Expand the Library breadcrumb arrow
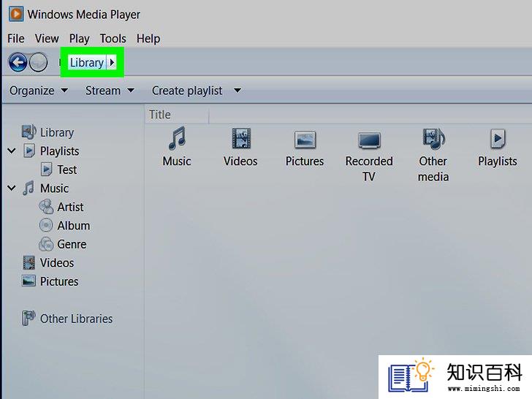 pos(112,62)
